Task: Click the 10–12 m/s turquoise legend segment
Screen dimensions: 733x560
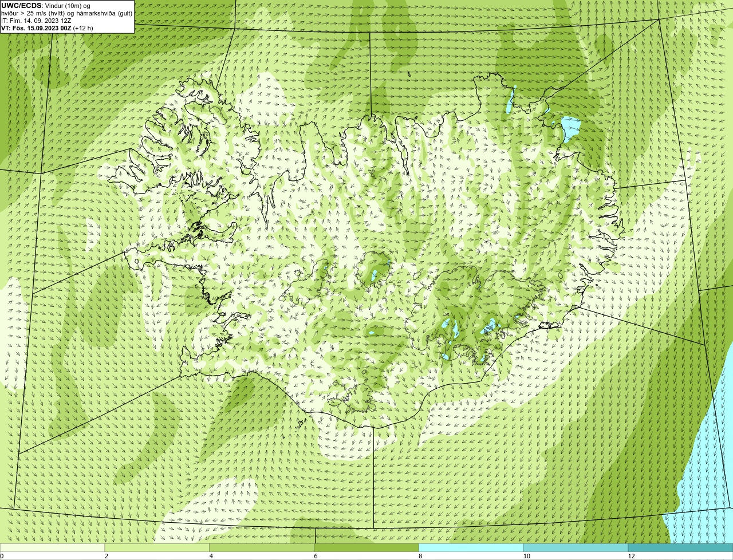Action: [x=576, y=547]
